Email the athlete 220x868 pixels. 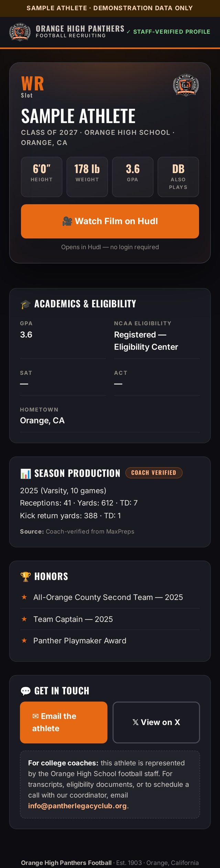[x=64, y=722]
